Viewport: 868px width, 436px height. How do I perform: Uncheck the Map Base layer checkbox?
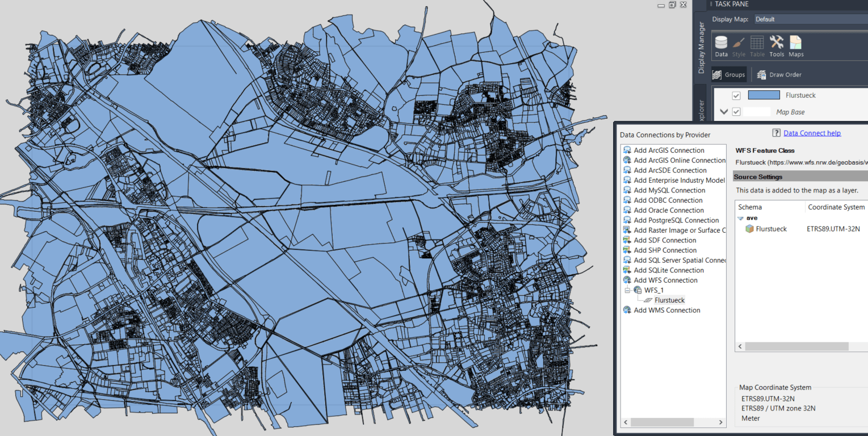pos(736,112)
